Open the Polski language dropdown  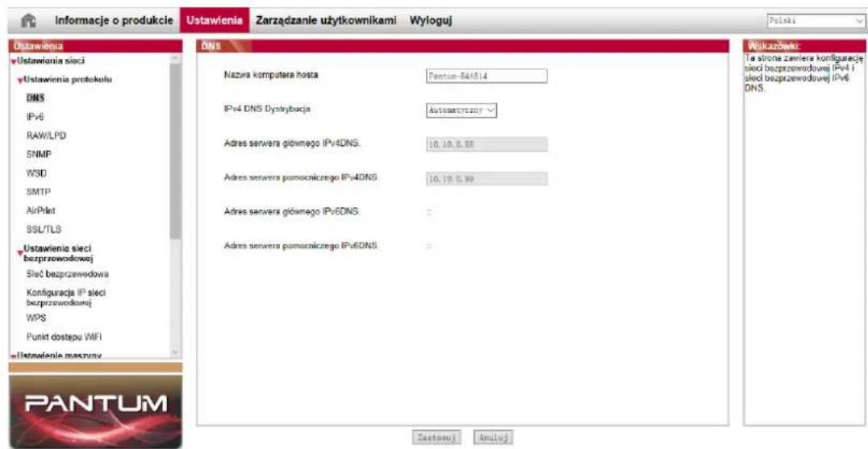coord(816,20)
